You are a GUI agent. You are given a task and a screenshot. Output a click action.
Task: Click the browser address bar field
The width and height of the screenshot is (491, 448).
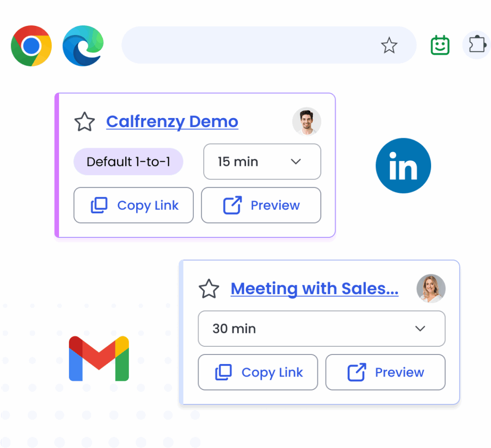pyautogui.click(x=249, y=46)
